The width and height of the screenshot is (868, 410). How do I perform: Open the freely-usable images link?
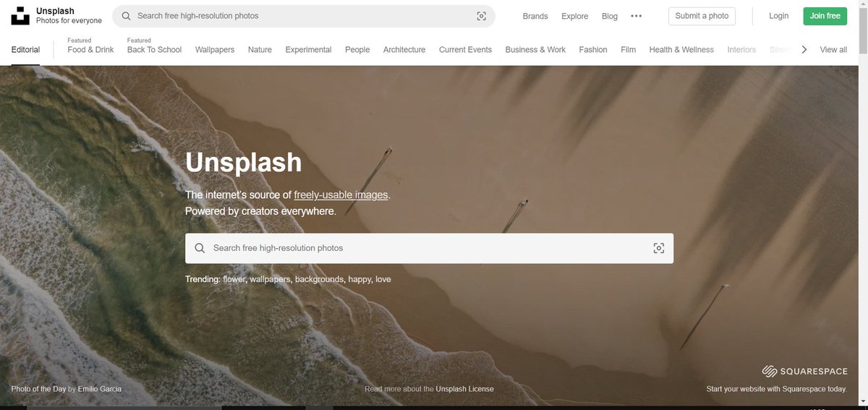[341, 195]
